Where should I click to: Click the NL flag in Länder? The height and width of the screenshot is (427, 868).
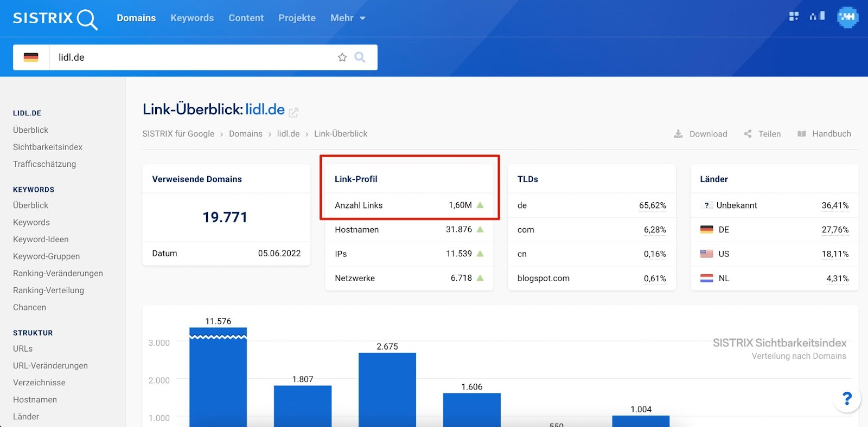pyautogui.click(x=706, y=278)
